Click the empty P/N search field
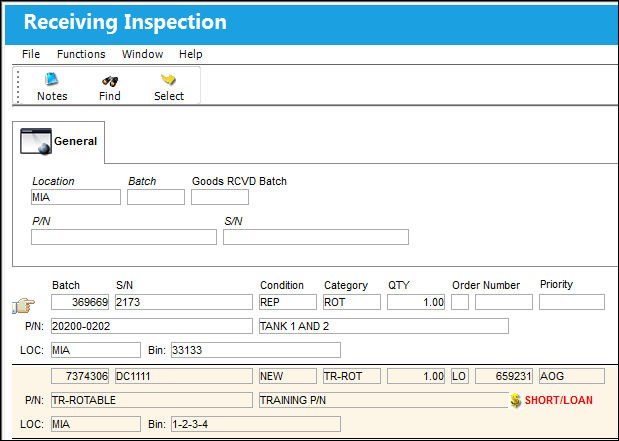 pyautogui.click(x=124, y=237)
